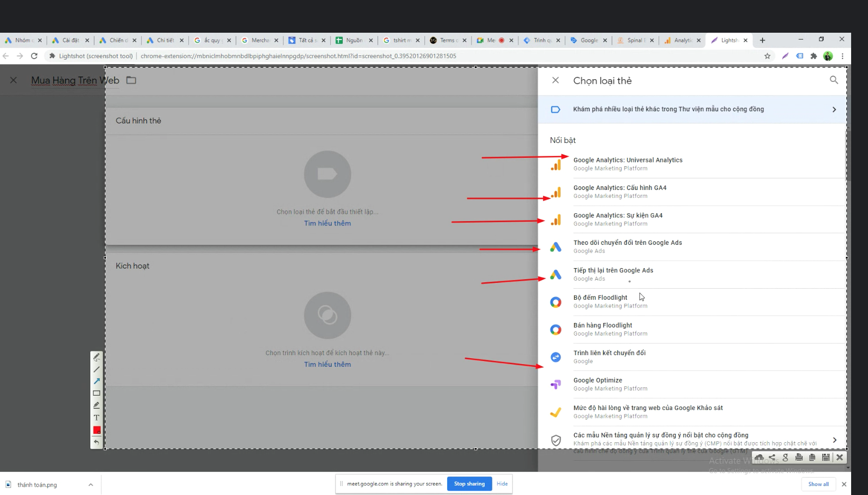
Task: Copy screenshot to clipboard
Action: pyautogui.click(x=812, y=458)
